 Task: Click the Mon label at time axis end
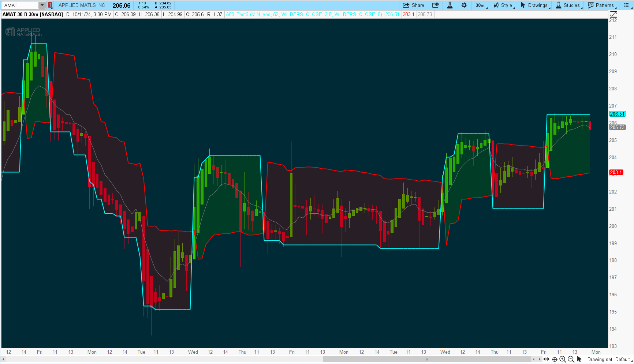(x=596, y=352)
